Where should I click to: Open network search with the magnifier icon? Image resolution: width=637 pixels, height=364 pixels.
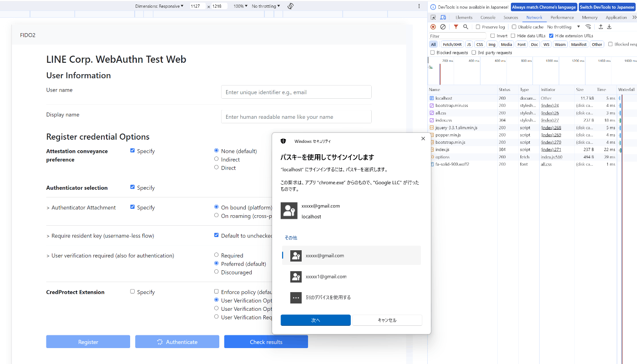coord(465,27)
